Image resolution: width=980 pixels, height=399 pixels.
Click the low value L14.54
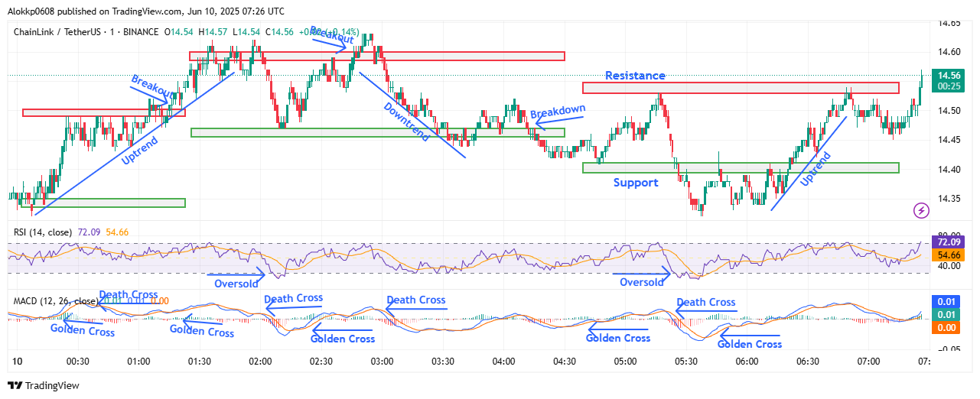pos(246,31)
